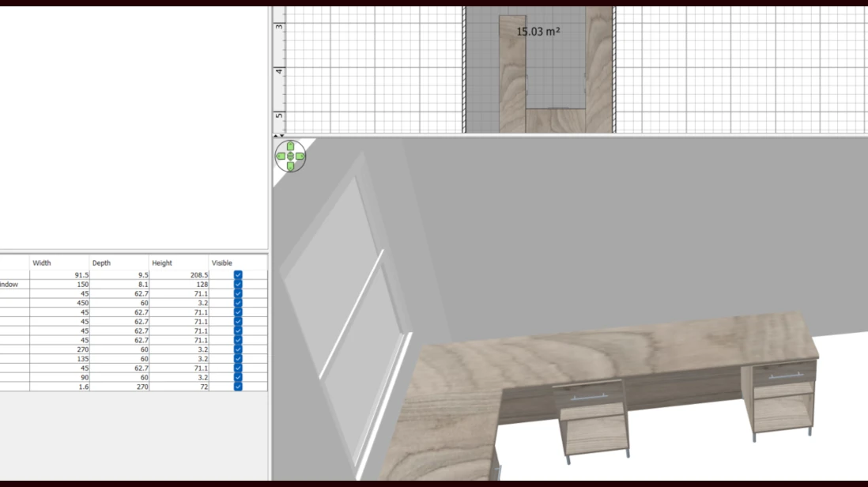Click the center zoom control of the compass
Viewport: 868px width, 487px height.
click(291, 156)
